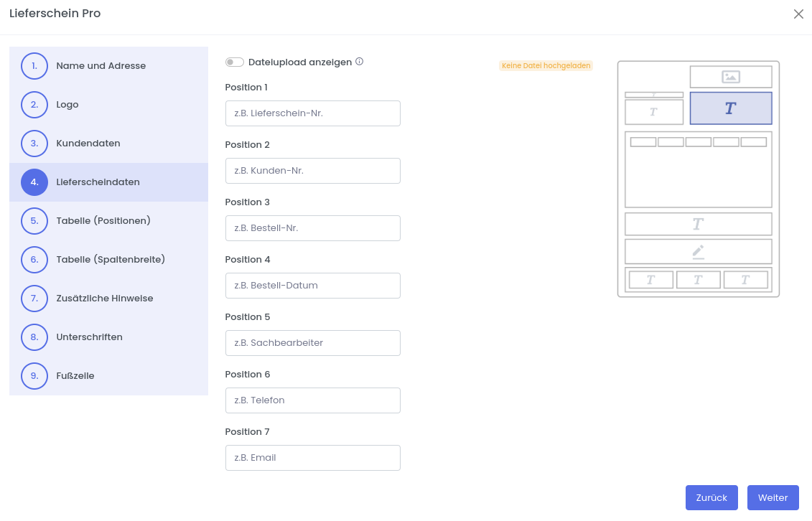Click the Position 4 Bestell-Datum field

pyautogui.click(x=313, y=286)
